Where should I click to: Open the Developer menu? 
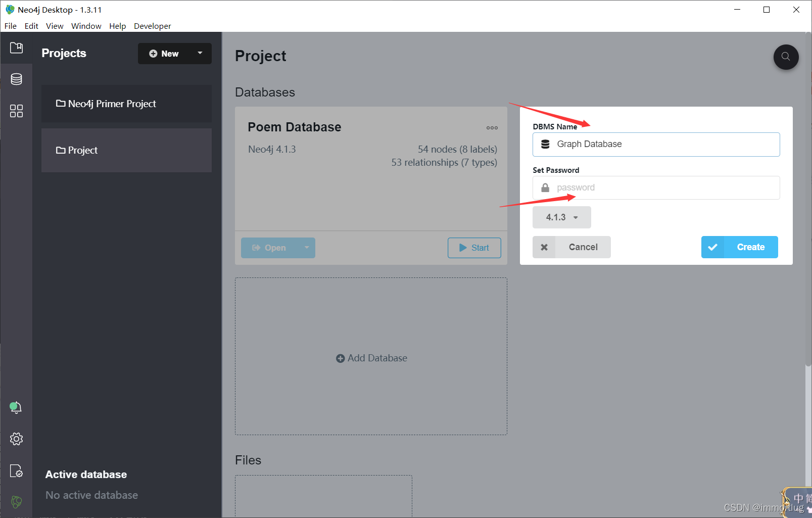click(153, 26)
